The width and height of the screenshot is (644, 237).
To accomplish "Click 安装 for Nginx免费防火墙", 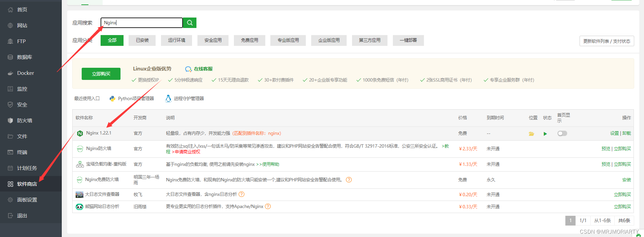I will point(626,180).
